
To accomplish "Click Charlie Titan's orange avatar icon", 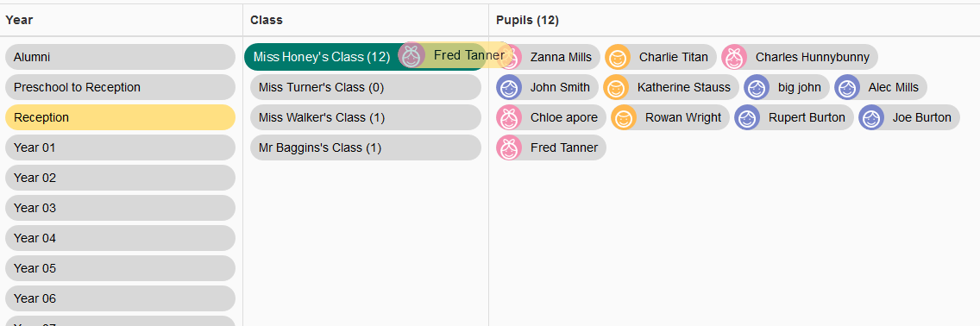I will coord(617,57).
